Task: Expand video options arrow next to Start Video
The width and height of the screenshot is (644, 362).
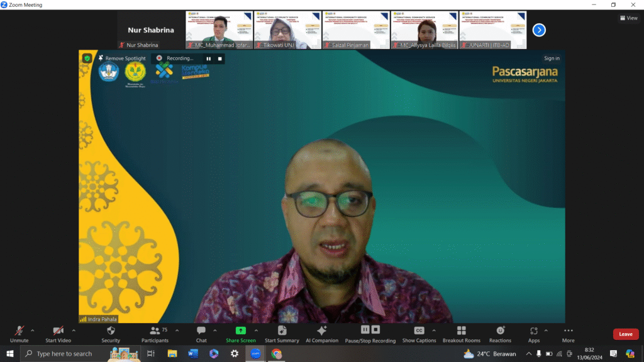Action: pos(74,330)
